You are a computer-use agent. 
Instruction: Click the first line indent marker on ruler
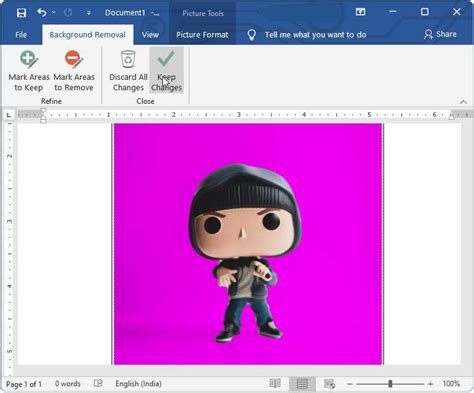[x=43, y=111]
